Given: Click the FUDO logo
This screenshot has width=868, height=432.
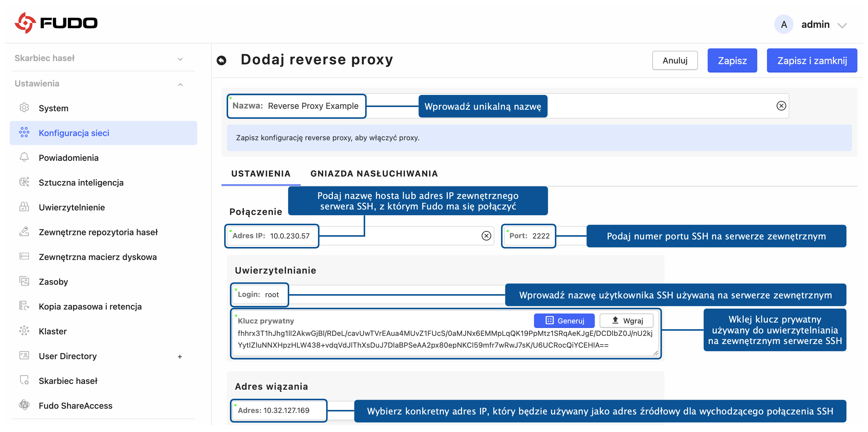Looking at the screenshot, I should coord(56,23).
